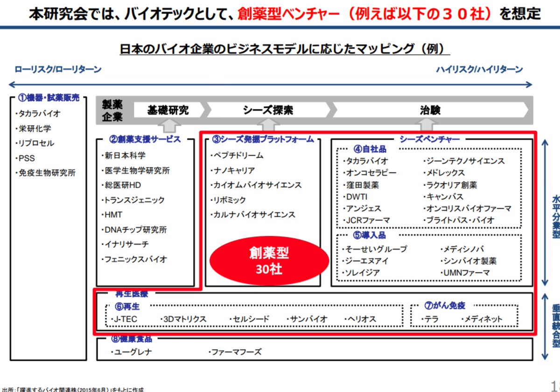Click the ローリスク/ローリターン label
This screenshot has height=392, width=560.
tap(58, 70)
